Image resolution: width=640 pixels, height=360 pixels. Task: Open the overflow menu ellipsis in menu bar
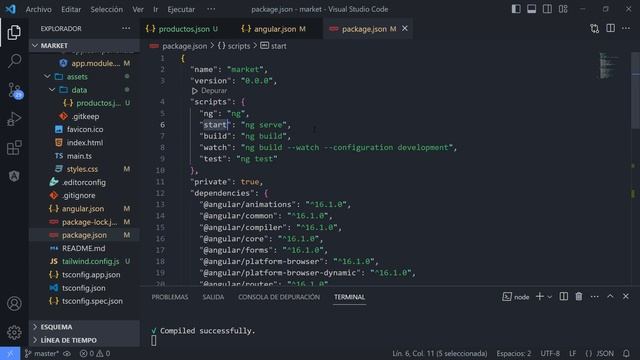coord(211,9)
